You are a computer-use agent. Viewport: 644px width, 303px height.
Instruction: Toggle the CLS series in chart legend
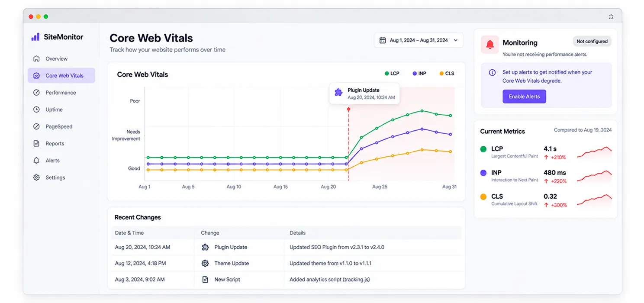click(447, 74)
